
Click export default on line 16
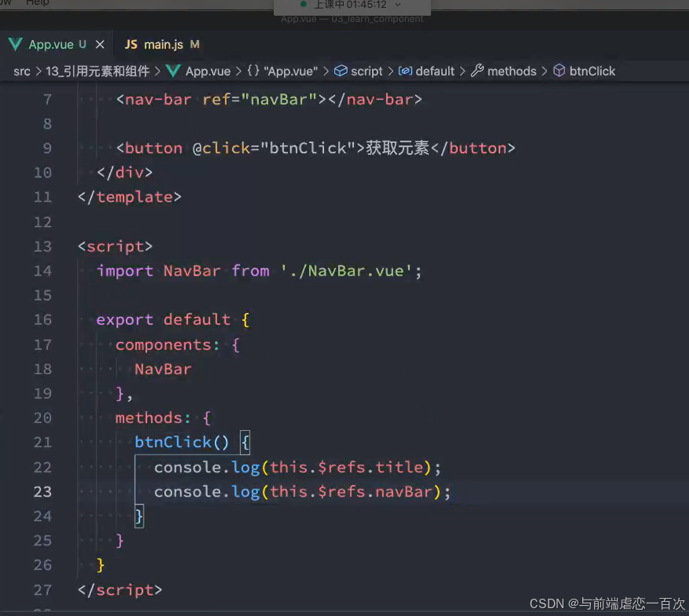(163, 320)
